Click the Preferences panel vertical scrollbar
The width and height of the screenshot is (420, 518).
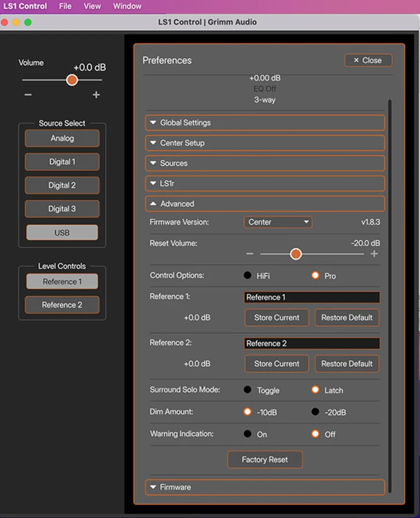click(390, 296)
